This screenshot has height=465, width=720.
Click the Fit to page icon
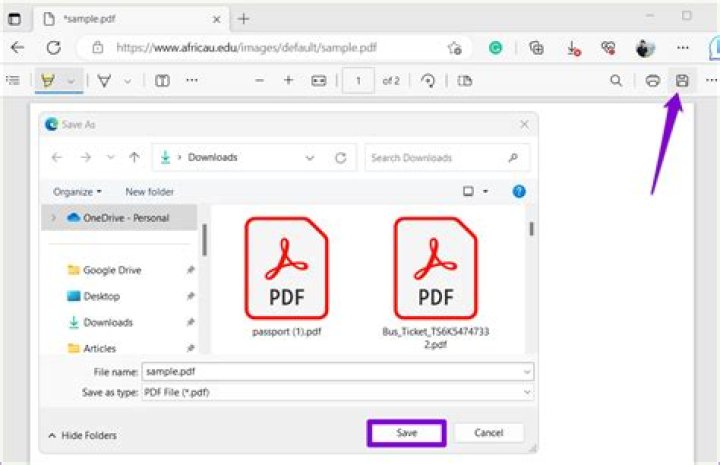(318, 81)
